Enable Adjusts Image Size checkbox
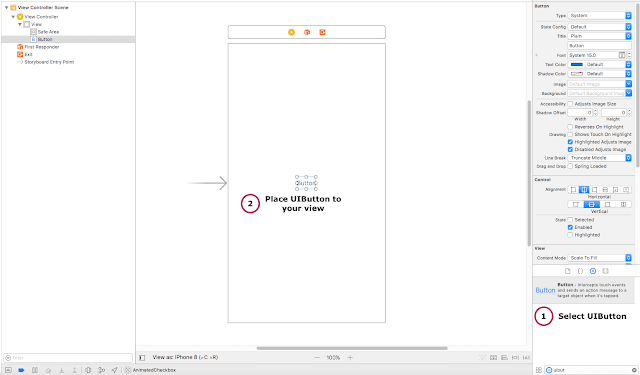 tap(570, 104)
